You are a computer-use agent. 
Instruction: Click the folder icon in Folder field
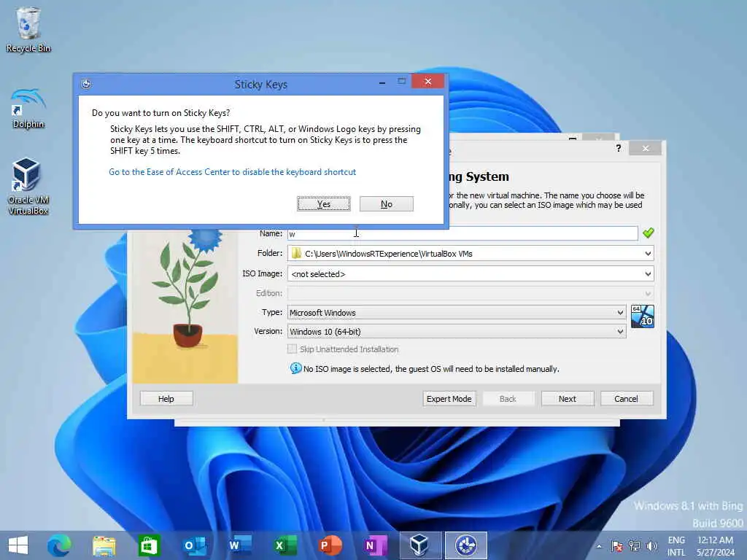(296, 253)
